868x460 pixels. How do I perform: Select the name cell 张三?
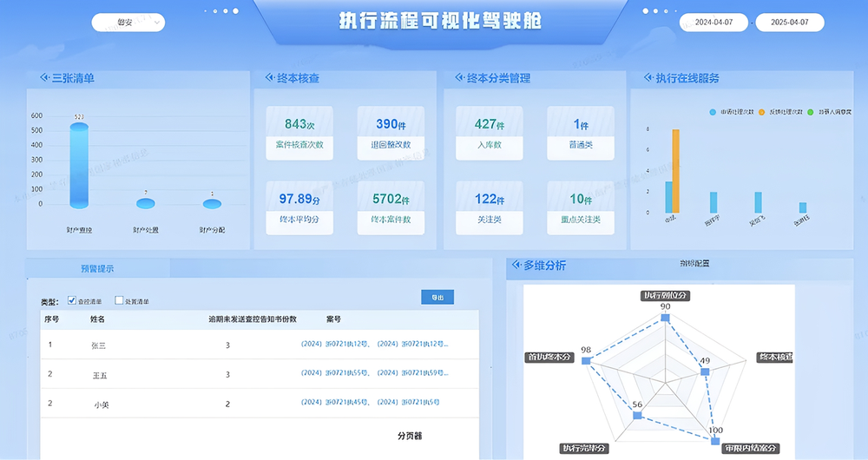[99, 345]
